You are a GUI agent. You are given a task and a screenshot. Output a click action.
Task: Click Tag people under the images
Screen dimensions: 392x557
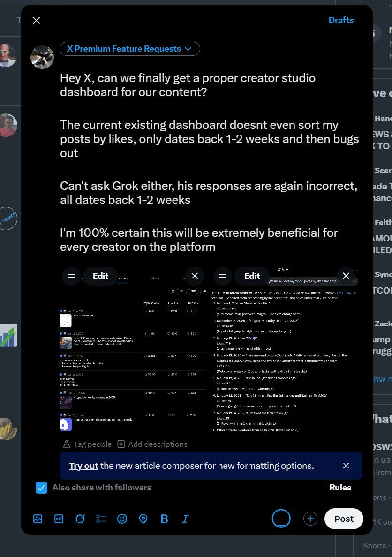coord(87,444)
